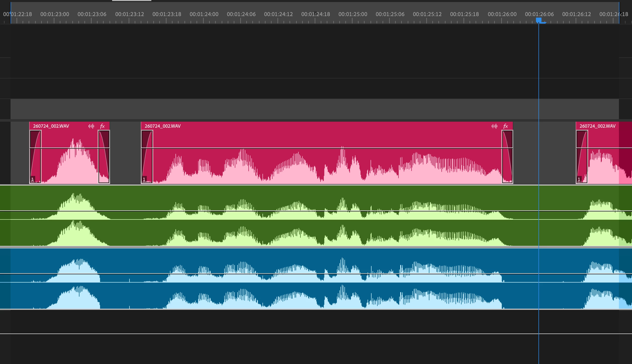Click the ruler at timecode 00:01:24:00
The width and height of the screenshot is (632, 364).
204,15
